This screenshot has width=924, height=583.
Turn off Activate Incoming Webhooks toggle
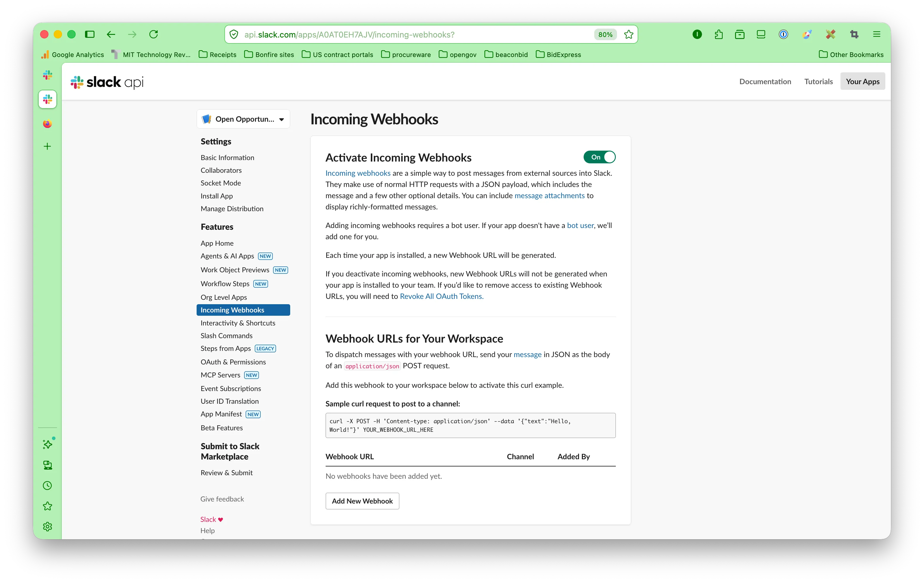[x=599, y=157]
